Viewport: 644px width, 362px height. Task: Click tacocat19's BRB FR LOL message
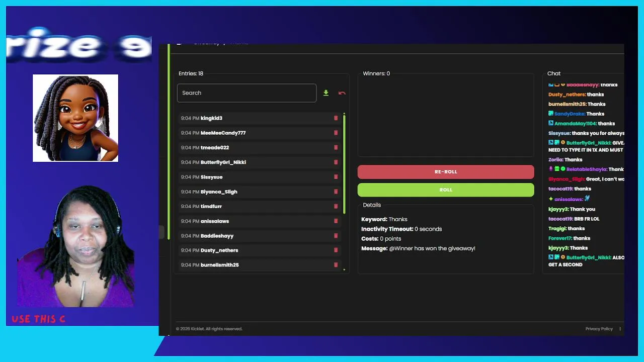click(574, 219)
